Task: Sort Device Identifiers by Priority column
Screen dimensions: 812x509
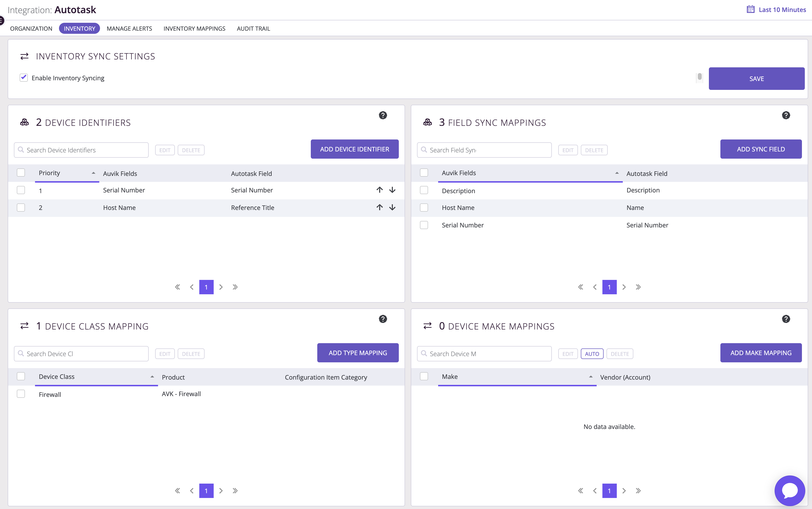Action: pyautogui.click(x=67, y=173)
